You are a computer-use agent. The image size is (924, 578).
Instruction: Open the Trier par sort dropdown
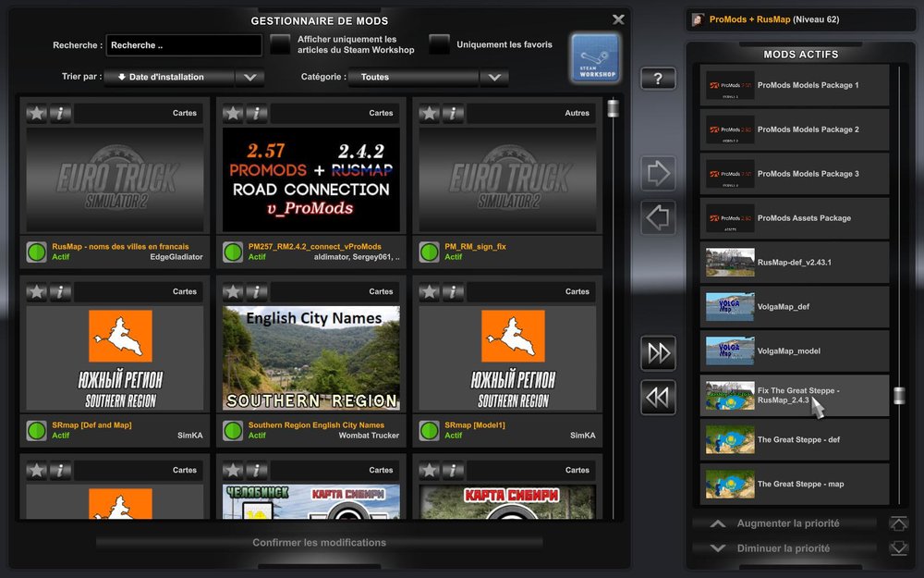pos(184,78)
